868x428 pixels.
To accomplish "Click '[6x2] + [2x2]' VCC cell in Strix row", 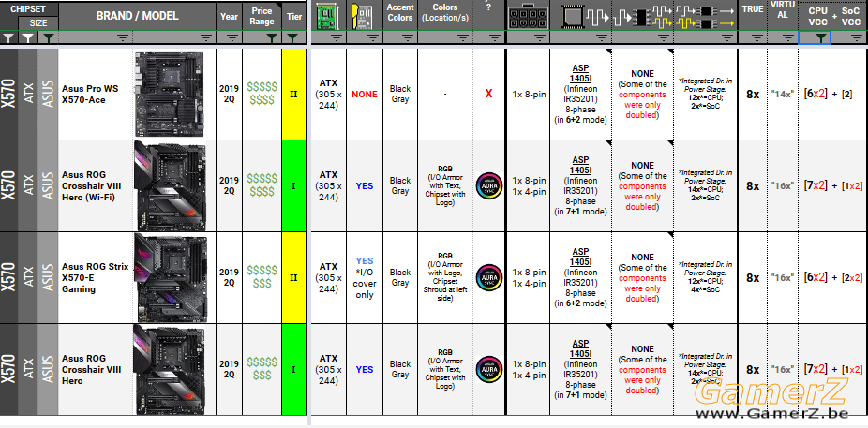I will click(x=832, y=277).
